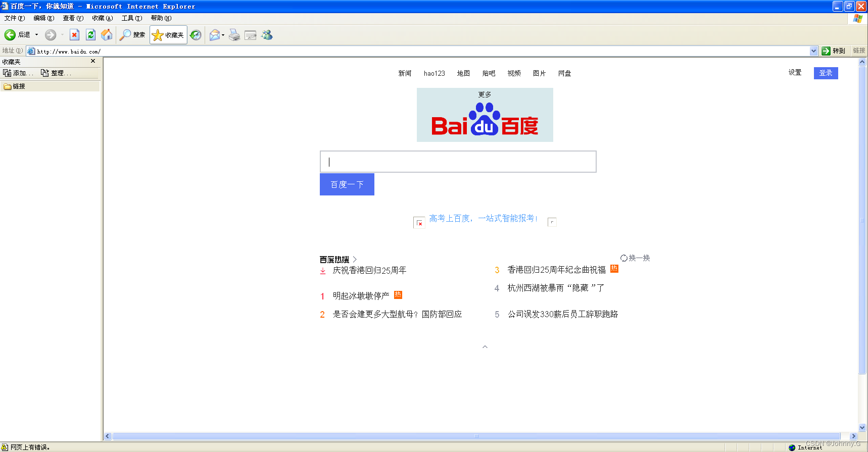Open the 查看 (View) menu
The image size is (868, 452).
[x=73, y=18]
